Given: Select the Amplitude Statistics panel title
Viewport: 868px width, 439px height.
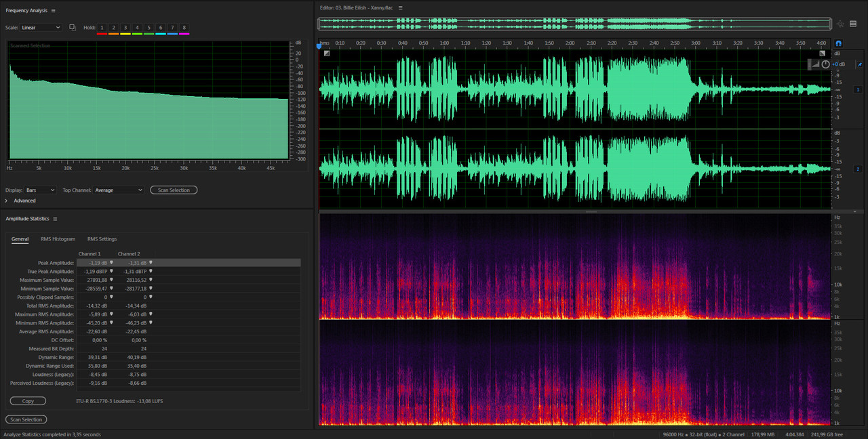Looking at the screenshot, I should (28, 219).
